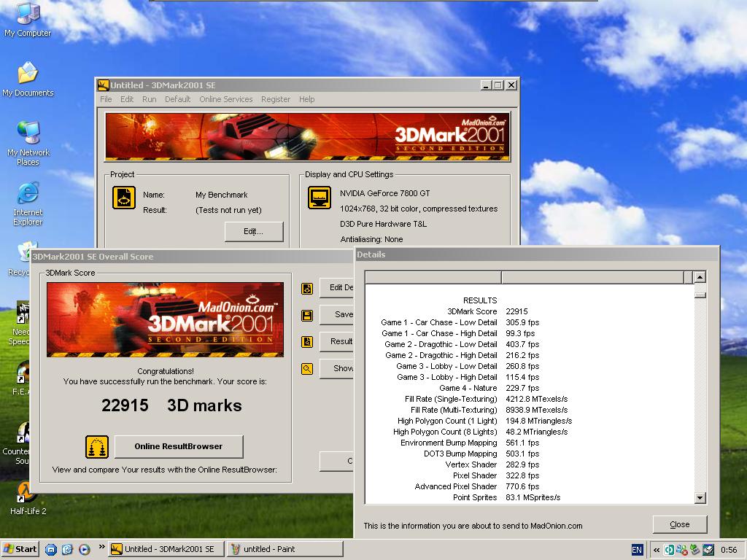This screenshot has height=560, width=747.
Task: Switch to untitled - Paint taskbar item
Action: click(285, 549)
